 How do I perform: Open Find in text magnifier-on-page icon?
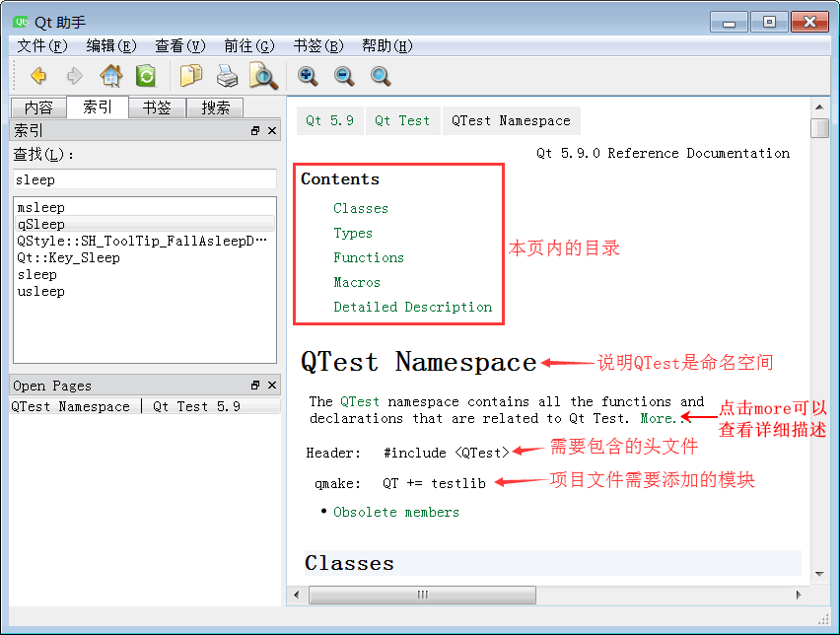pos(263,76)
